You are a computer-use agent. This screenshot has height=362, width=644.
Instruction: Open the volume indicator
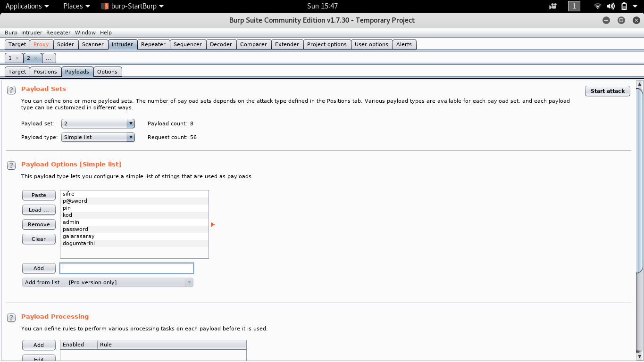(x=611, y=6)
